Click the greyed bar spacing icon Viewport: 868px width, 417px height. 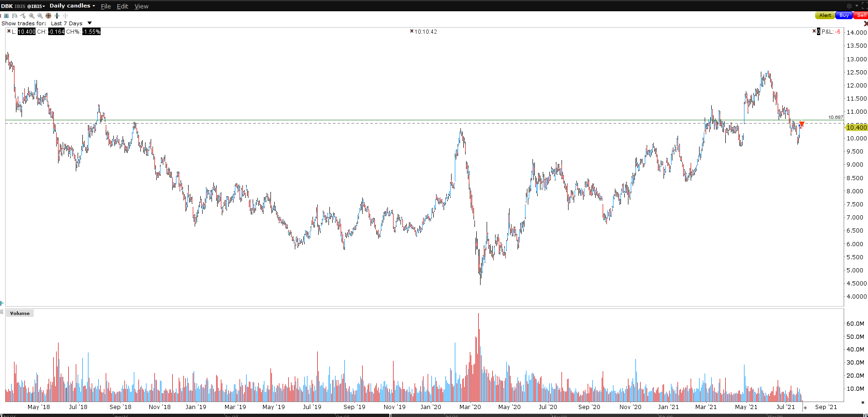tap(66, 15)
